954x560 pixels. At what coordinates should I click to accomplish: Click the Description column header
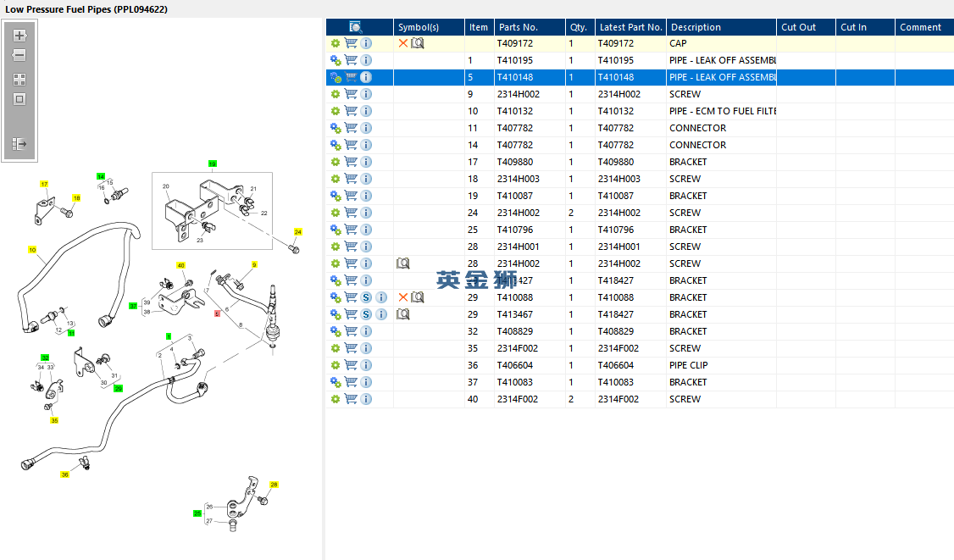pos(721,27)
